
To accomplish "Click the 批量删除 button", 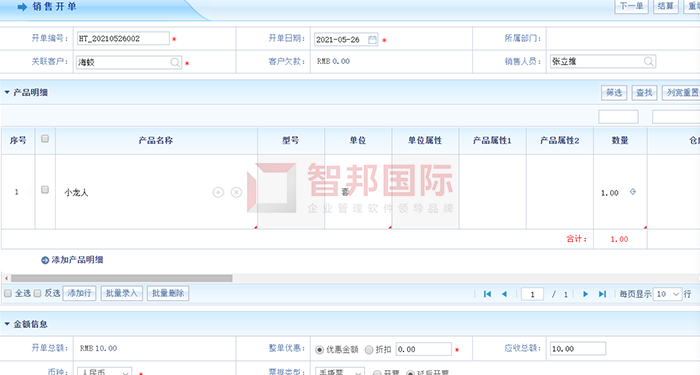I will [x=168, y=293].
